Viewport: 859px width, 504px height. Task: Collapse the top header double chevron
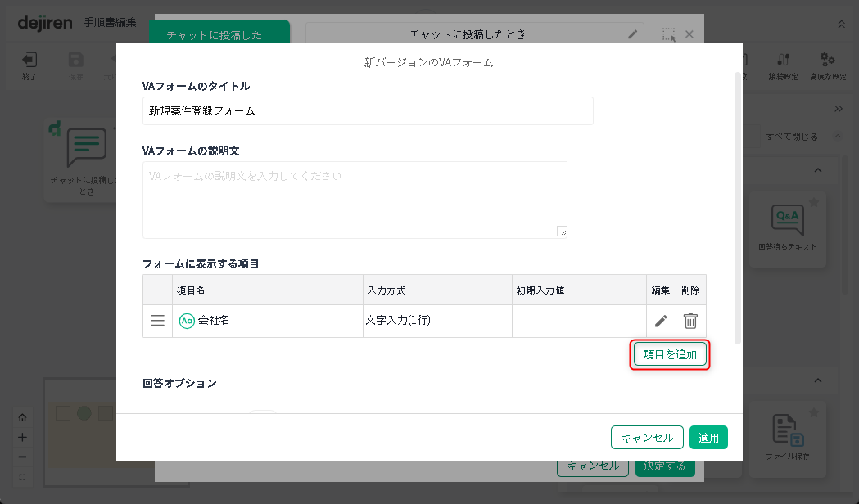[x=841, y=25]
